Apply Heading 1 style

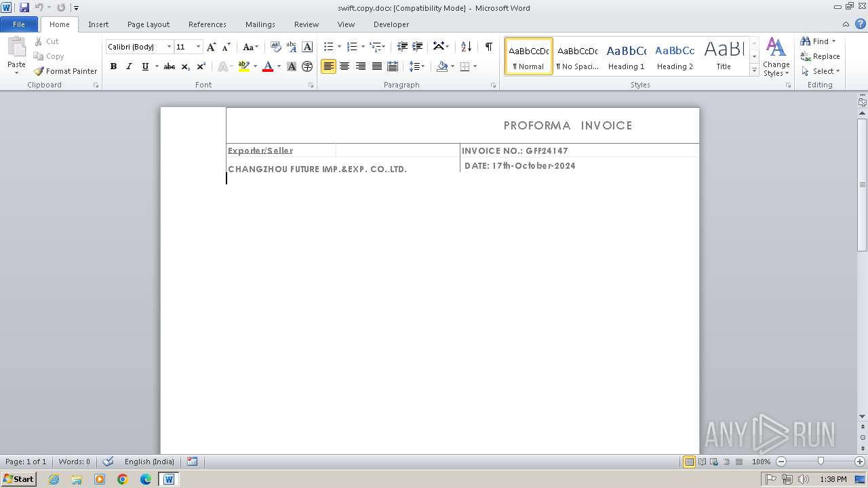click(x=626, y=56)
